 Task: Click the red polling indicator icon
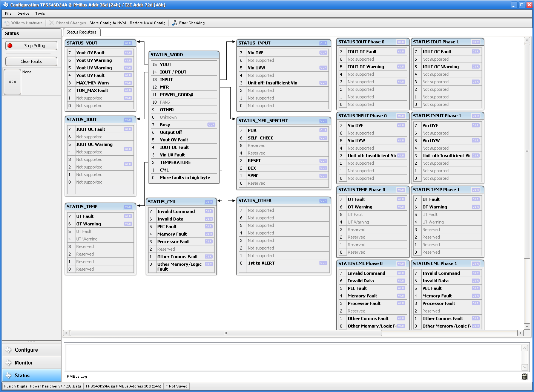(10, 45)
